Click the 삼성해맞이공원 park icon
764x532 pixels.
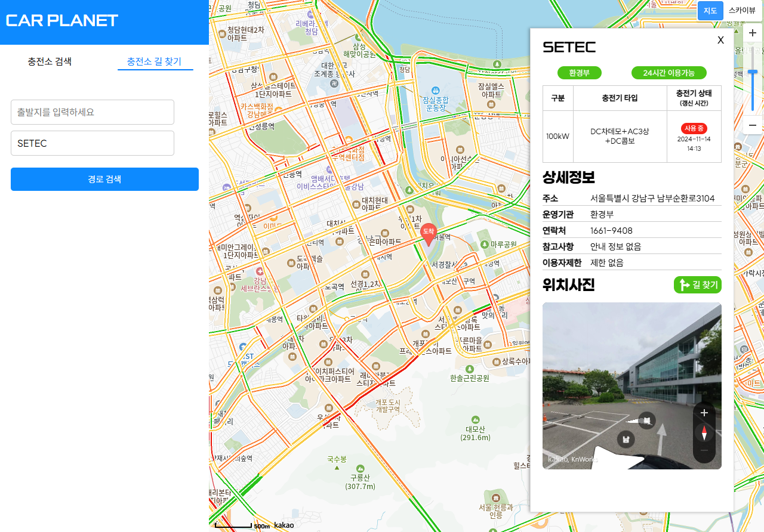click(x=359, y=37)
